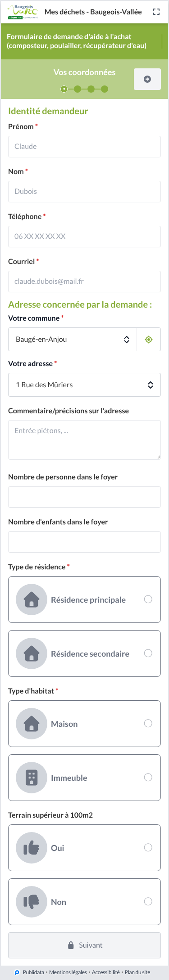The image size is (169, 980).
Task: Click the thumbs-up icon for Oui
Action: click(32, 848)
